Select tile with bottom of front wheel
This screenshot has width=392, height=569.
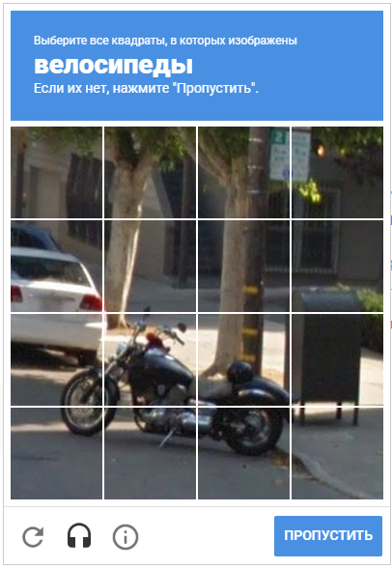pos(56,453)
